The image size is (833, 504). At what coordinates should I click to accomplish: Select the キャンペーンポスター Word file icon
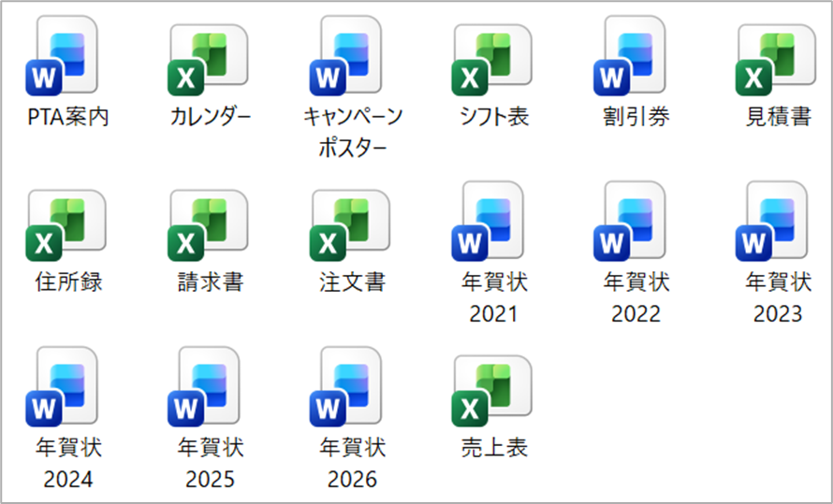click(x=351, y=60)
